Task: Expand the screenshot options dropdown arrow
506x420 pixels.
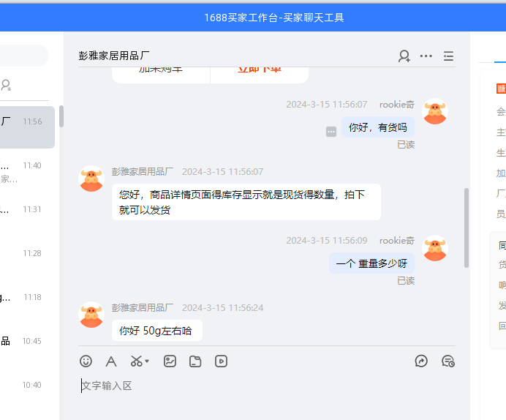Action: (x=147, y=361)
